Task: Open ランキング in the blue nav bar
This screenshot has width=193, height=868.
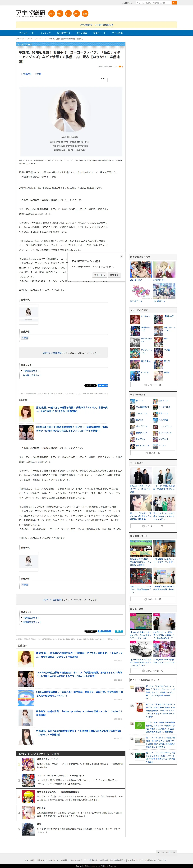Action: [46, 33]
